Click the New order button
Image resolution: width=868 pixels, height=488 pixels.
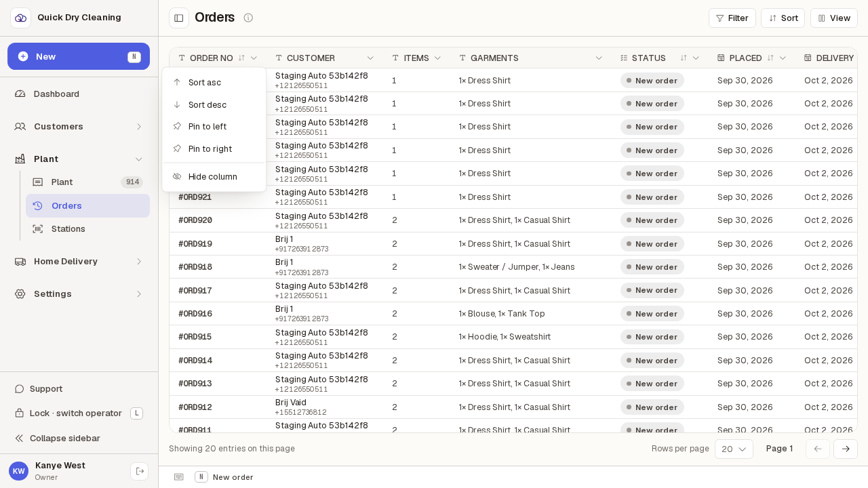click(x=79, y=56)
